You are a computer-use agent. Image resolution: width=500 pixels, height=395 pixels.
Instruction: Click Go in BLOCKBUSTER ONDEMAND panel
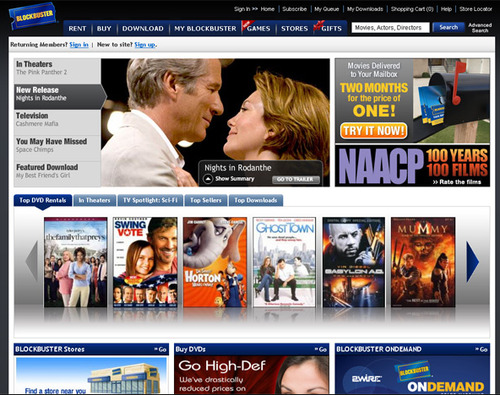482,349
